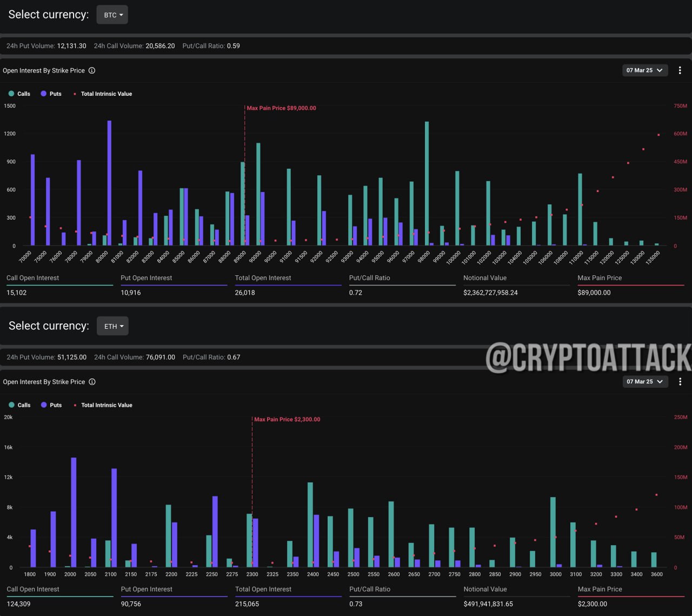Image resolution: width=692 pixels, height=616 pixels.
Task: Open the BTC chart expiry date dropdown
Action: point(645,70)
